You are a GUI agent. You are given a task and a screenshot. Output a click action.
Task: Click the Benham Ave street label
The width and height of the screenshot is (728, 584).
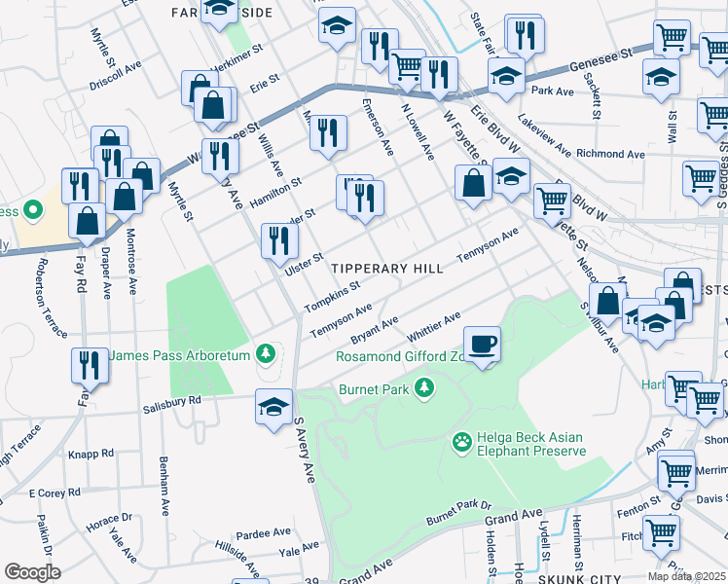(164, 486)
